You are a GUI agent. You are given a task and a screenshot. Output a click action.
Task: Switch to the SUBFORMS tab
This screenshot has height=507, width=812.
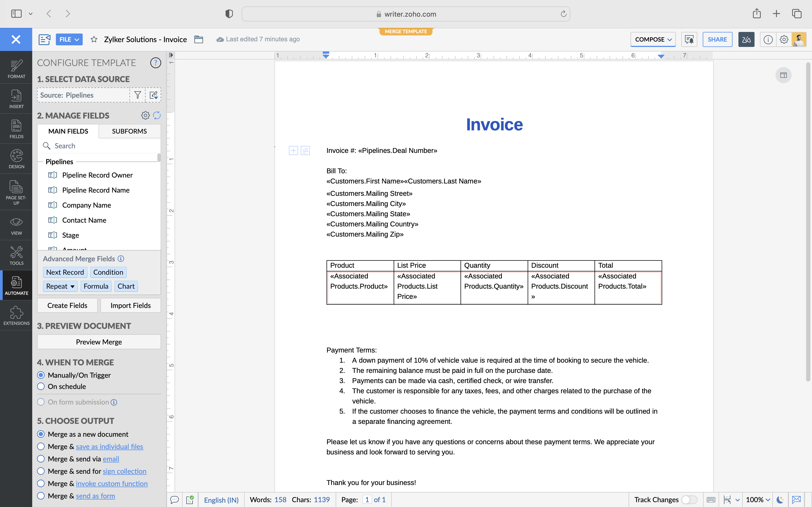[x=129, y=131]
